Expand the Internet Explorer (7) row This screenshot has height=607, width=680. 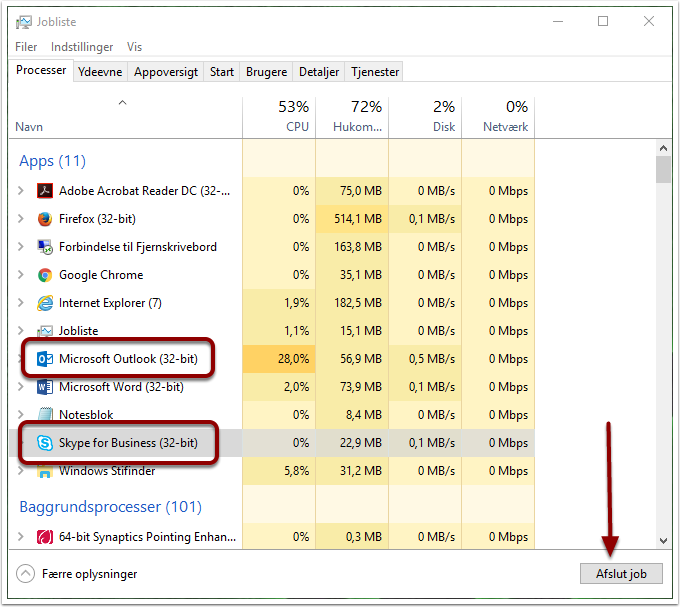pyautogui.click(x=20, y=303)
